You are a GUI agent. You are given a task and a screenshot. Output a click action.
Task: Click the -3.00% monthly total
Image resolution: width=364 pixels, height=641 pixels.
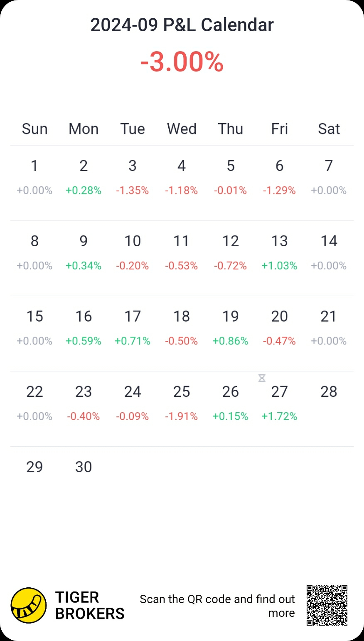[x=182, y=62]
